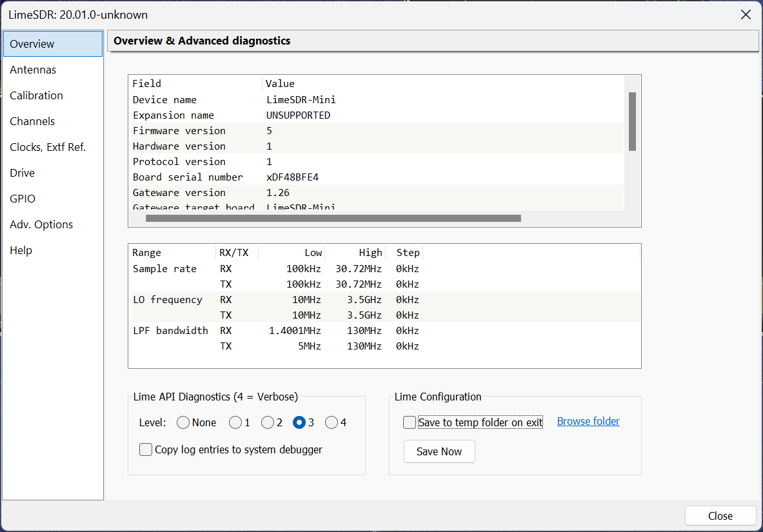
Task: View the GPIO settings
Action: [x=22, y=198]
